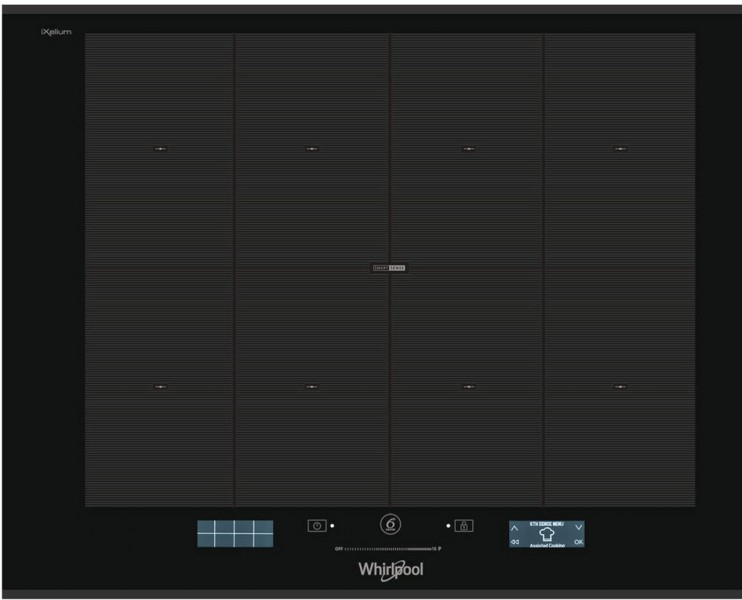Tap the power level slider bar
Screen dimensions: 742x600
point(390,549)
